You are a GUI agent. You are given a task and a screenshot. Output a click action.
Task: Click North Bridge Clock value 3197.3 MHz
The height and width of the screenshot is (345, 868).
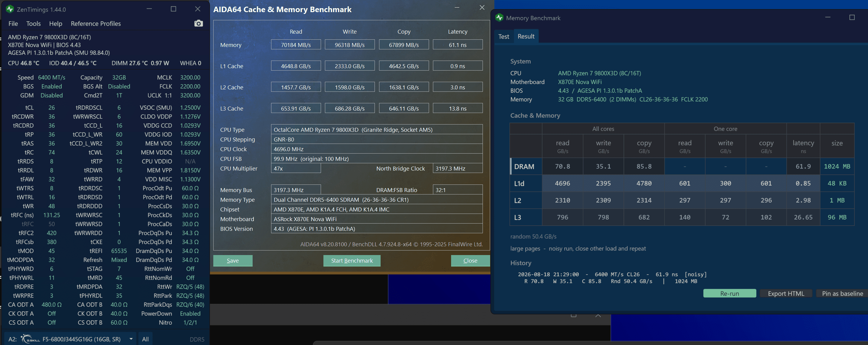457,168
